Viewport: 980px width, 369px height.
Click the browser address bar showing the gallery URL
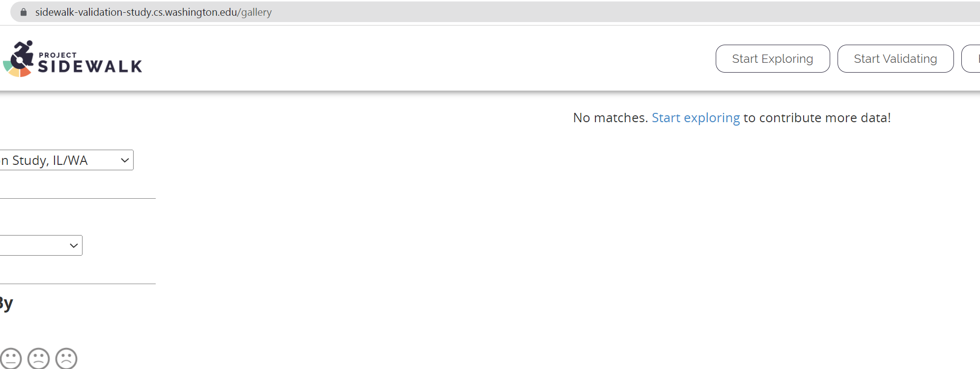point(152,12)
